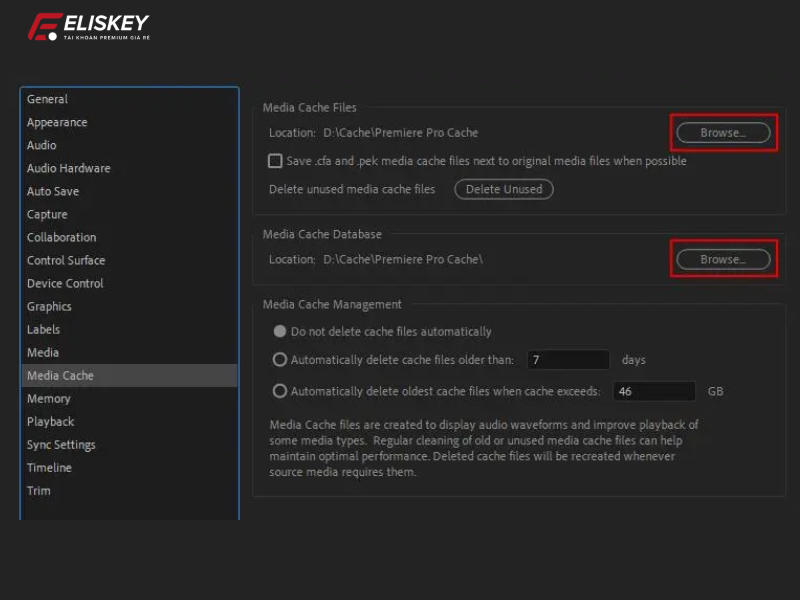The image size is (800, 600).
Task: Enable deleting cache files older than 7 days
Action: (x=281, y=360)
